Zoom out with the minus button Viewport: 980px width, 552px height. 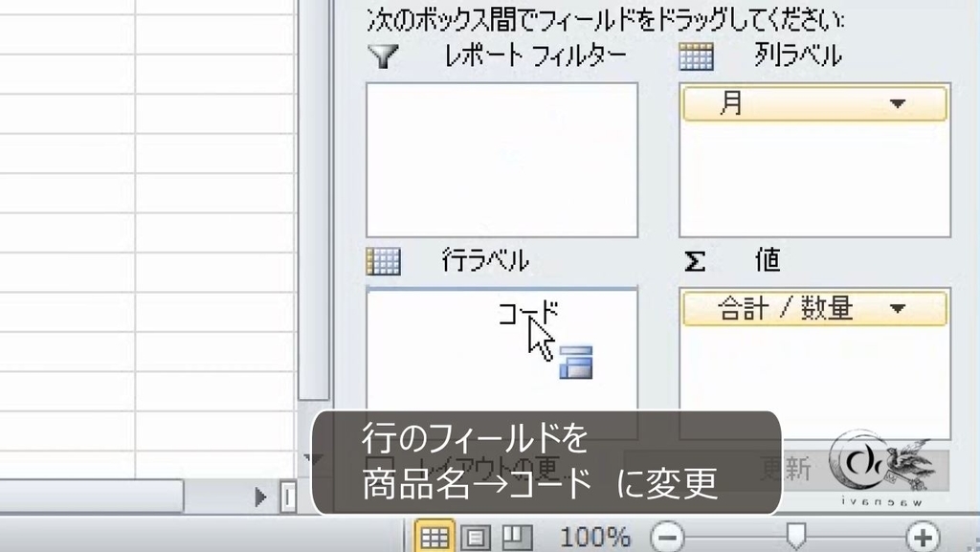pyautogui.click(x=667, y=537)
